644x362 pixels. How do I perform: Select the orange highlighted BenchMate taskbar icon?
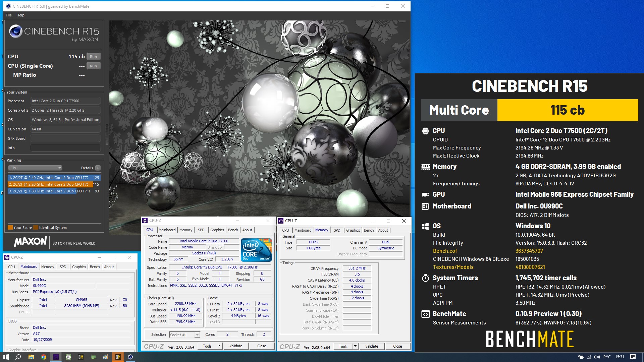(118, 357)
